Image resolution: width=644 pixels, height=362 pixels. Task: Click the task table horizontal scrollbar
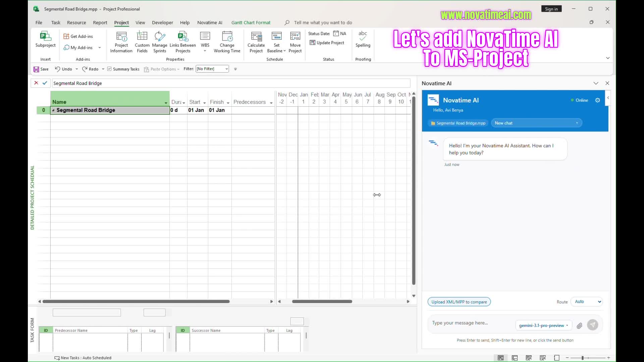coord(136,302)
